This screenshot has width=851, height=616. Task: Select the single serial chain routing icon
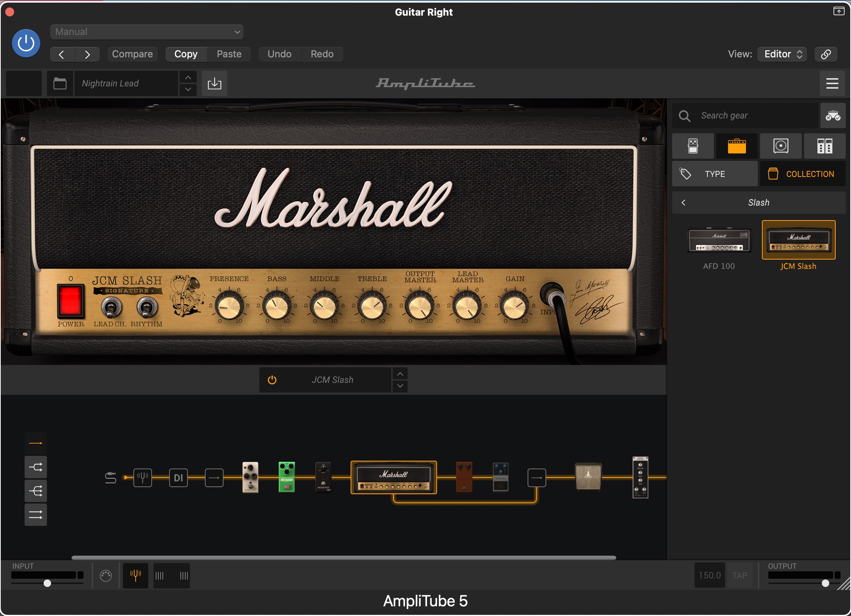point(36,444)
